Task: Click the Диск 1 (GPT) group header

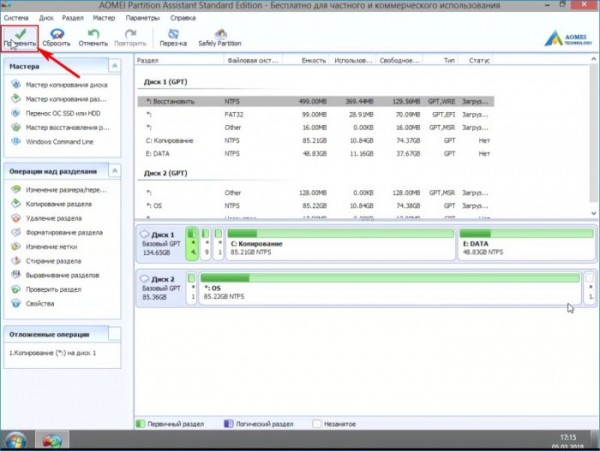Action: coord(165,82)
